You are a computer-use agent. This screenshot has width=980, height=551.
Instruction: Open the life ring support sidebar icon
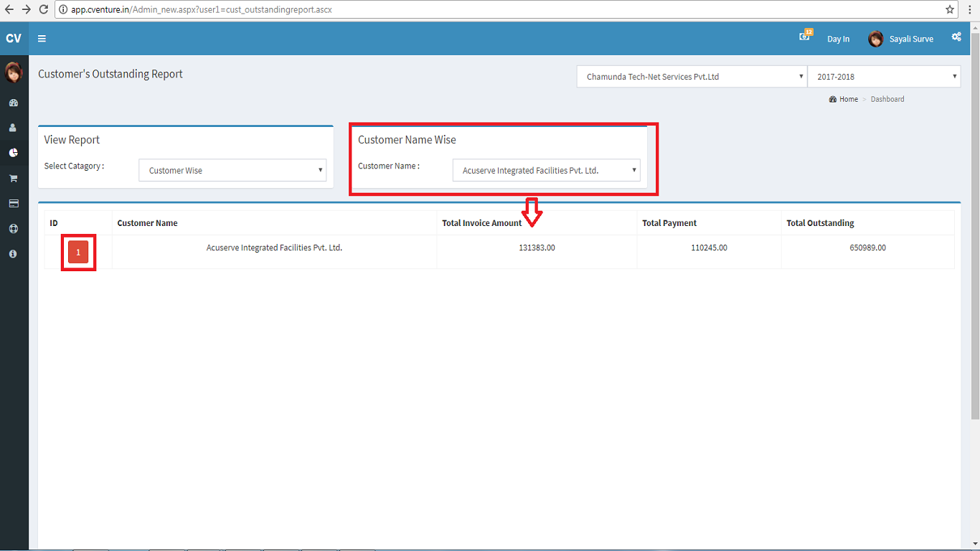[x=13, y=229]
